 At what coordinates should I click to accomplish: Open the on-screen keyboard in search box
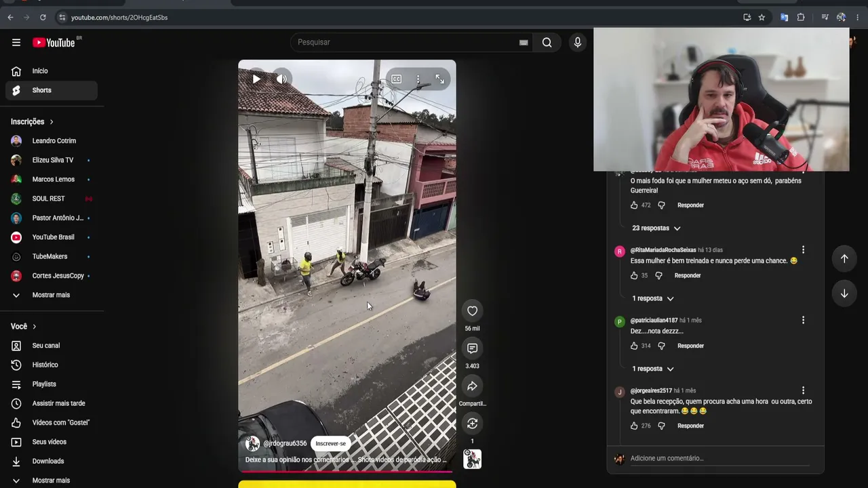524,43
